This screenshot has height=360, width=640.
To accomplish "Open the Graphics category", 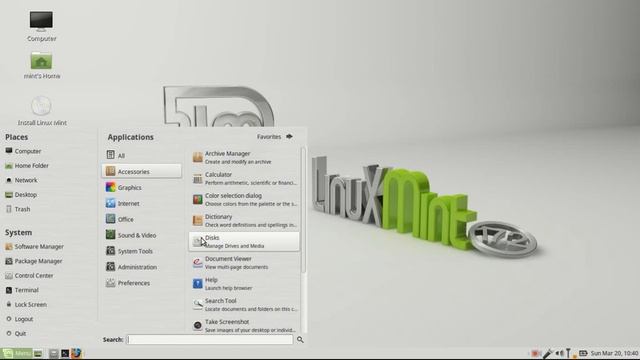I will click(142, 187).
